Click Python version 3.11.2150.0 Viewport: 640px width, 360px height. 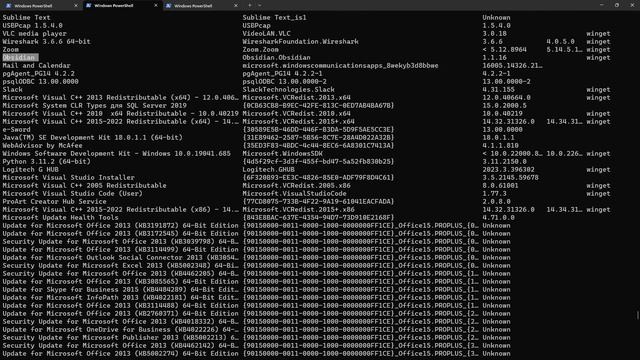point(504,162)
